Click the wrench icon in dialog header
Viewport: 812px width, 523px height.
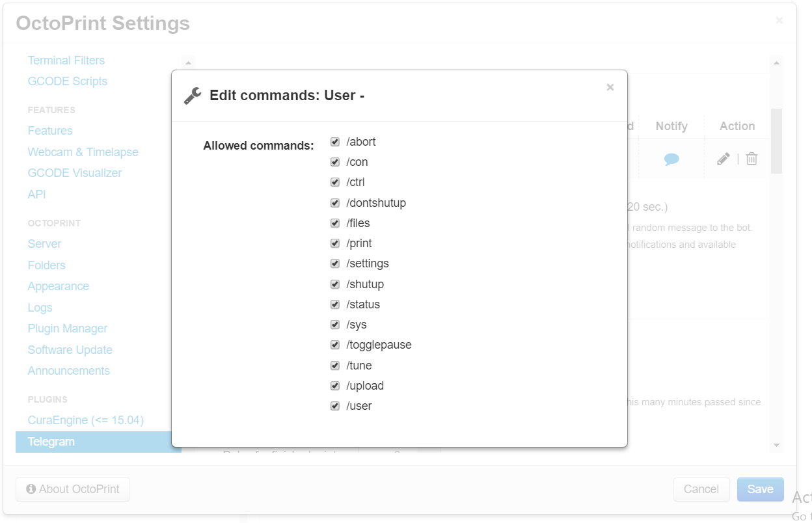tap(193, 96)
